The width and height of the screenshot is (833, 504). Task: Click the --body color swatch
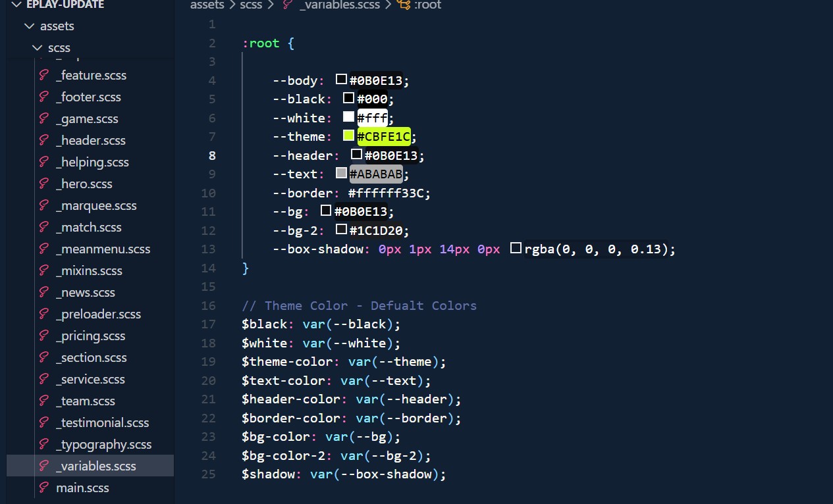coord(341,80)
